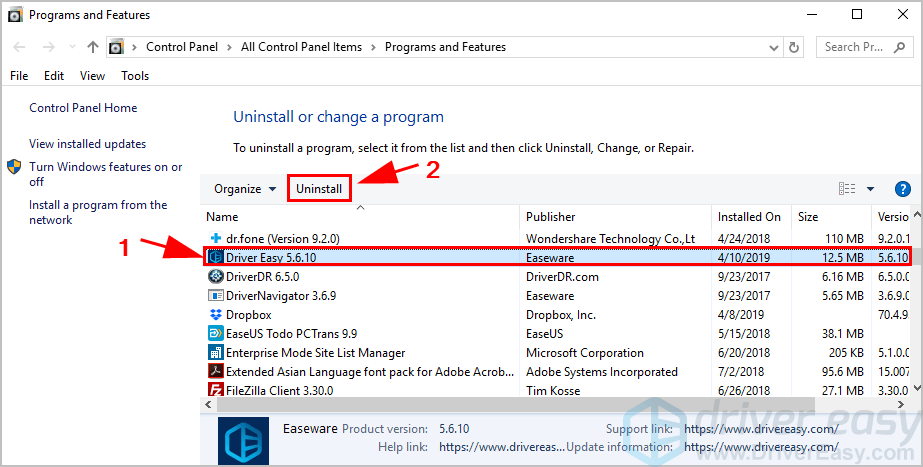Select the 38.1 MB size cell
Screen dimensions: 923x467
(842, 333)
